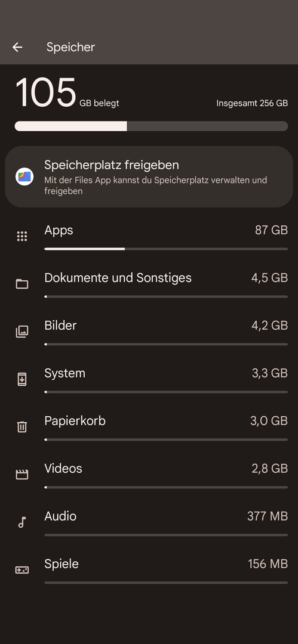The width and height of the screenshot is (298, 644).
Task: Tap the Apps grid icon
Action: click(22, 236)
